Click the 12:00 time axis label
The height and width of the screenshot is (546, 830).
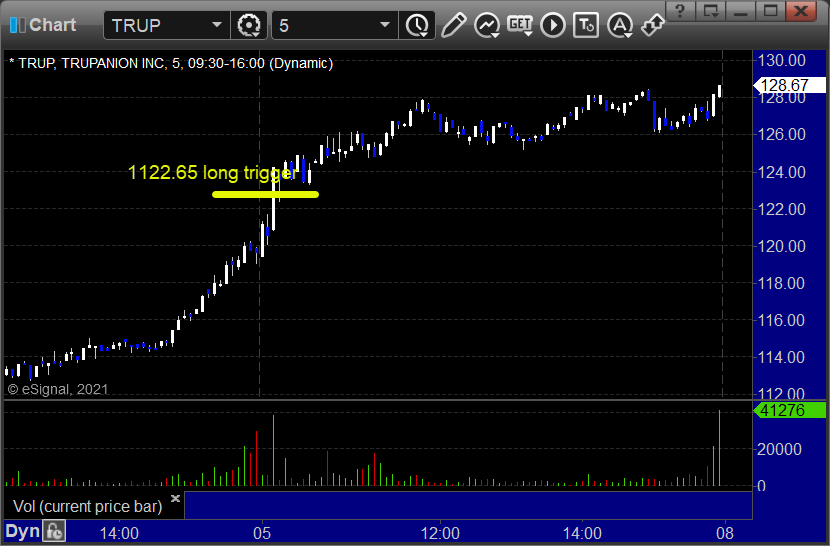pyautogui.click(x=440, y=533)
